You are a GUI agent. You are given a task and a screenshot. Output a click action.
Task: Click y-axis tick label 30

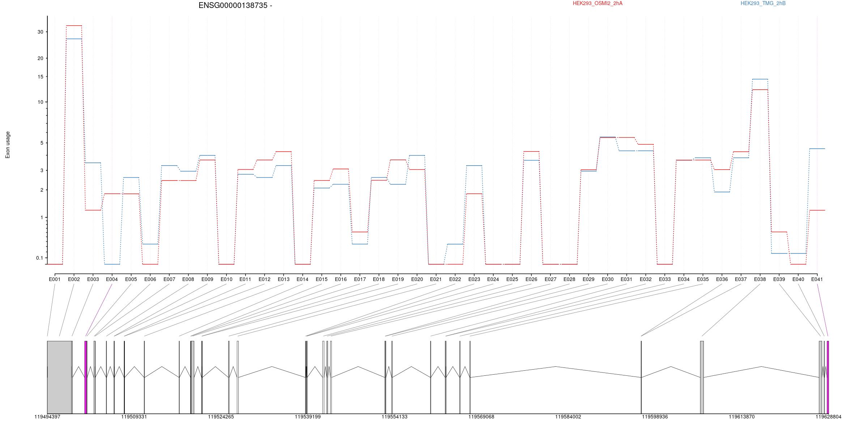[x=40, y=32]
